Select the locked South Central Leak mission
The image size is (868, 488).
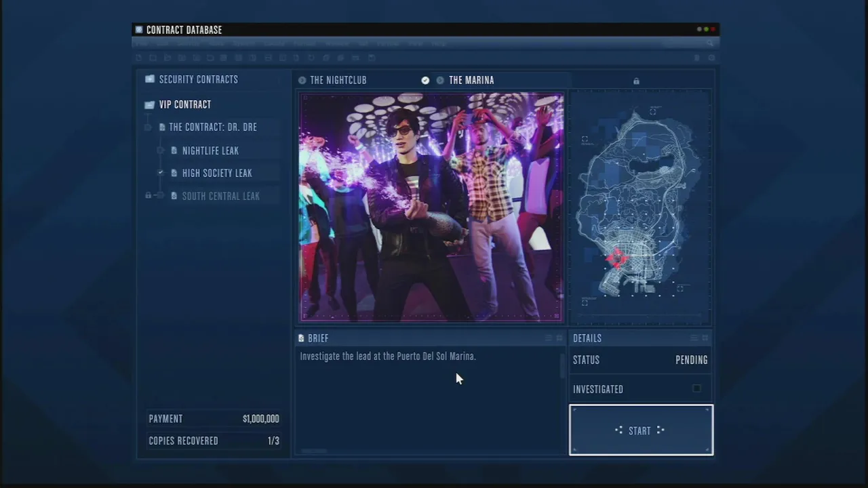[220, 196]
